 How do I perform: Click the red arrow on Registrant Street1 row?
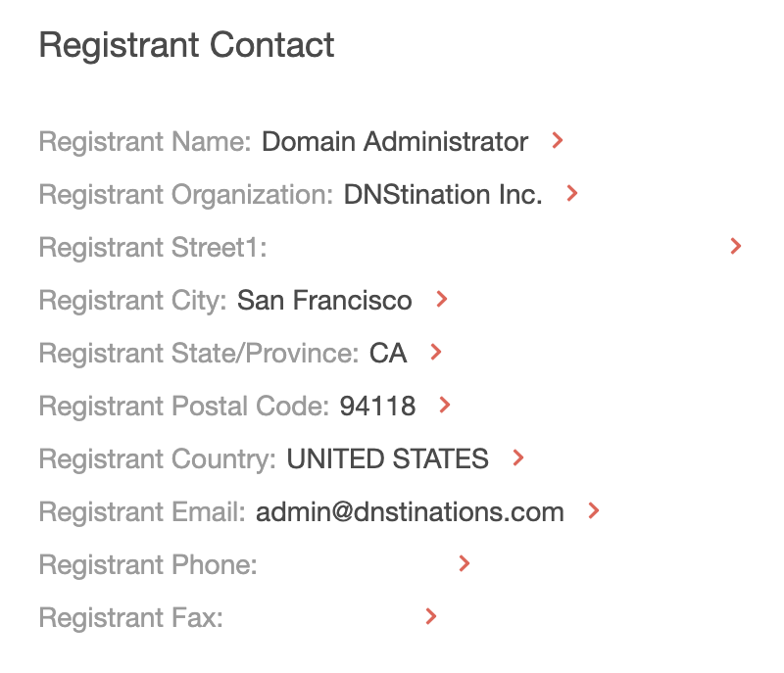coord(736,247)
